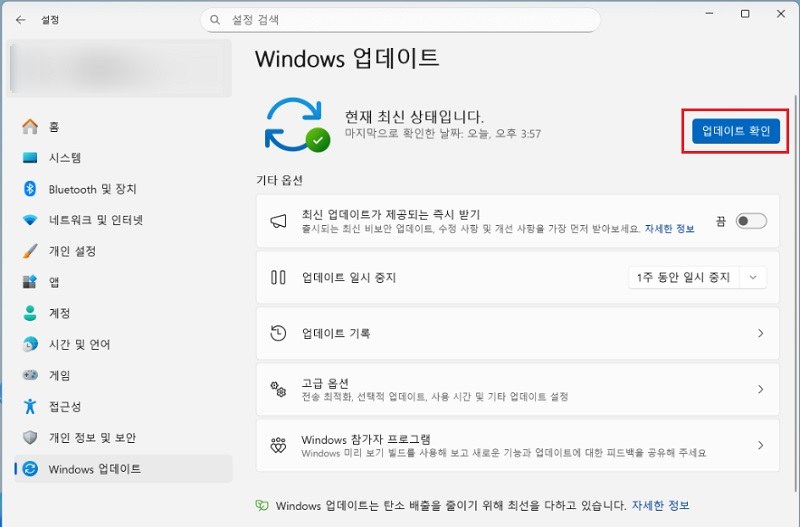Open the 업데이트 기록 chevron
This screenshot has height=527, width=800.
(x=761, y=333)
